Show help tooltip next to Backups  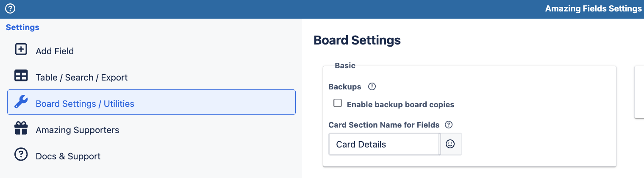click(x=372, y=86)
